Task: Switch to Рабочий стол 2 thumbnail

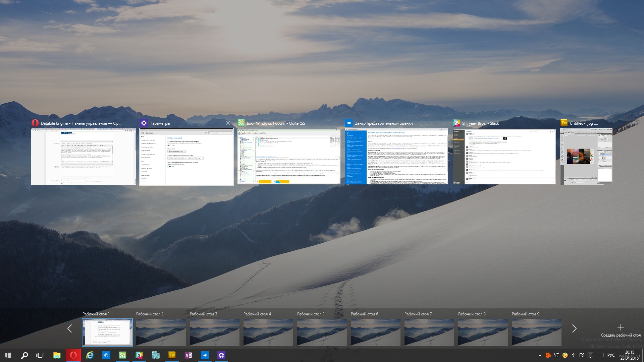Action: click(x=161, y=332)
